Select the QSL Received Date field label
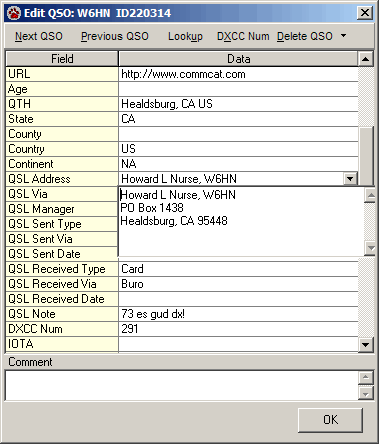Screen dimensions: 379x444 tap(62, 299)
